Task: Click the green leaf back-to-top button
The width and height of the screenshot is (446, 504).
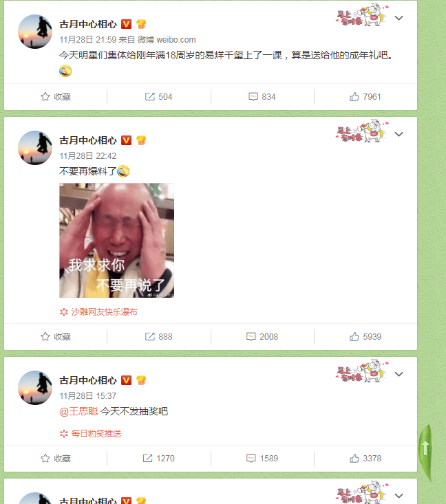Action: coord(425,452)
